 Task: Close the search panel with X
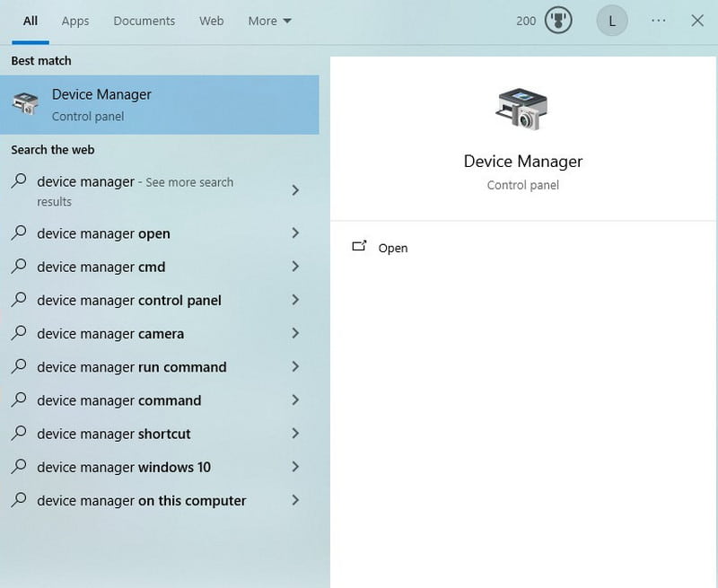pyautogui.click(x=697, y=21)
